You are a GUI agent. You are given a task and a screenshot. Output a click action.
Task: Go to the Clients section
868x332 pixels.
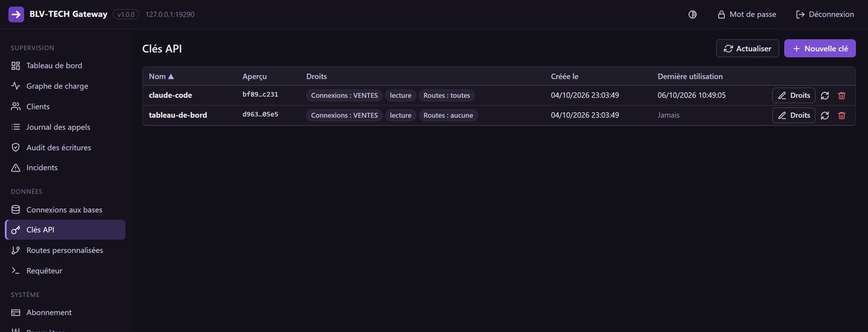65,107
